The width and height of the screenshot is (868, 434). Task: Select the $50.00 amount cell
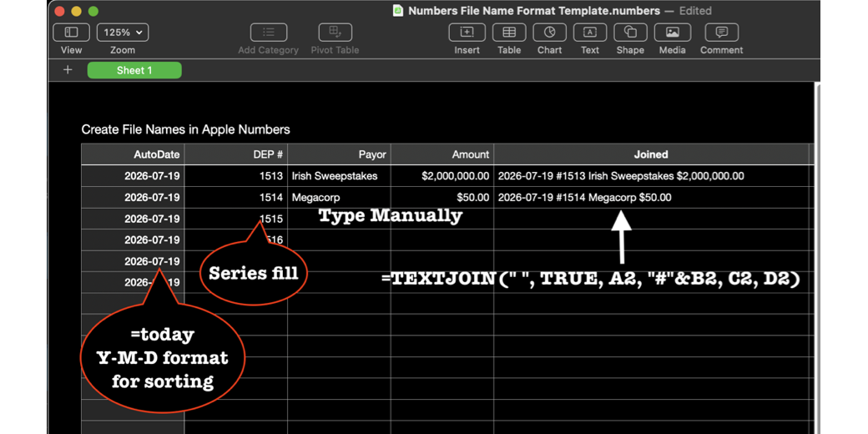tap(442, 198)
